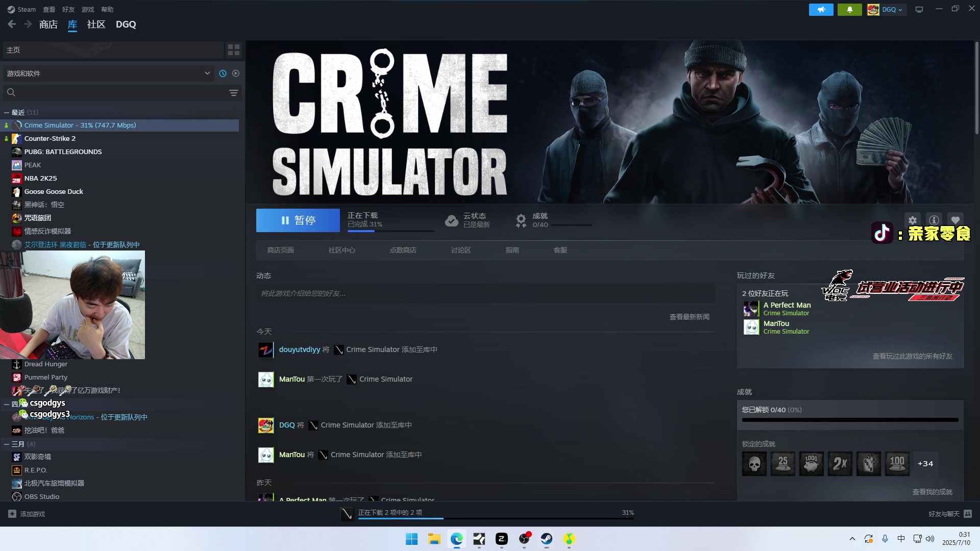The width and height of the screenshot is (980, 551).
Task: Toggle the recent activity clock sort icon
Action: coord(223,73)
